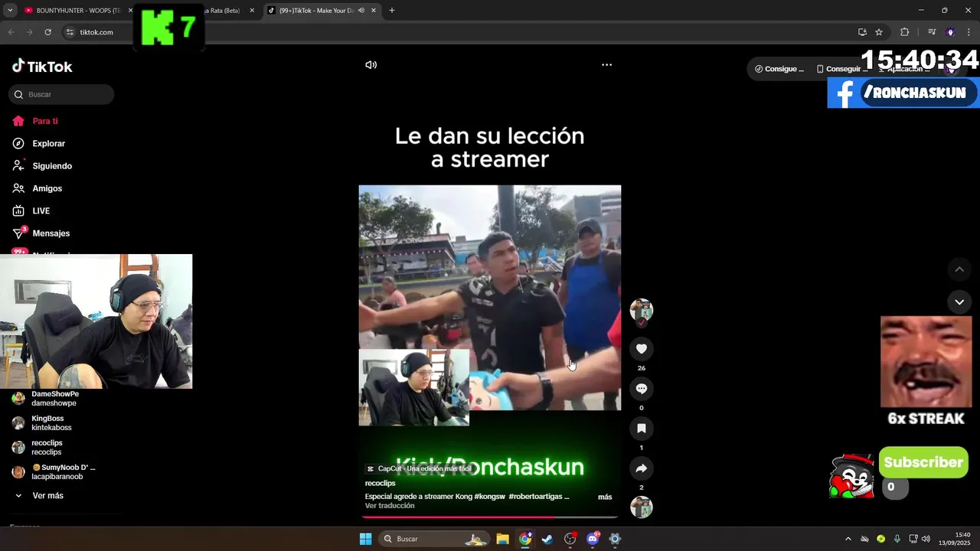Go to previous video with up chevron
Screen dimensions: 980x551
click(959, 269)
